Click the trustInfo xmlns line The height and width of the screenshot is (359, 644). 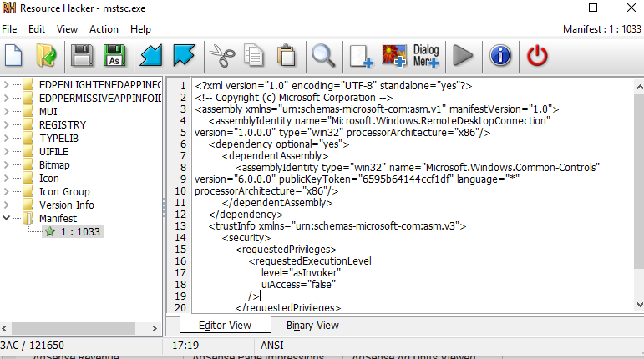pyautogui.click(x=337, y=226)
